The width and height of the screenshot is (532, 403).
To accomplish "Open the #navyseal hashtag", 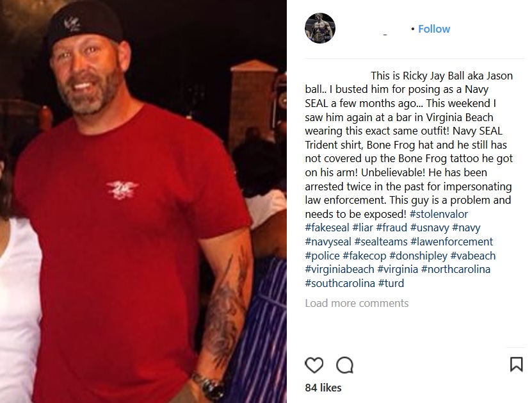I will coord(328,242).
